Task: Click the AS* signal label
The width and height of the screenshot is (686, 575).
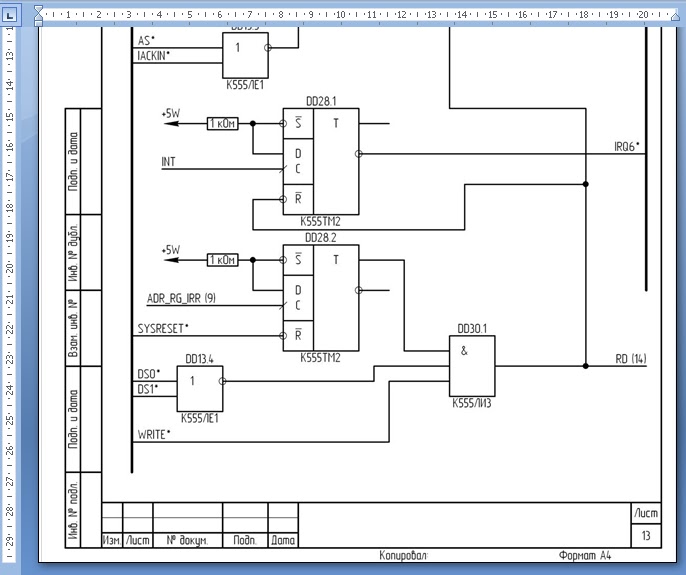Action: tap(146, 41)
